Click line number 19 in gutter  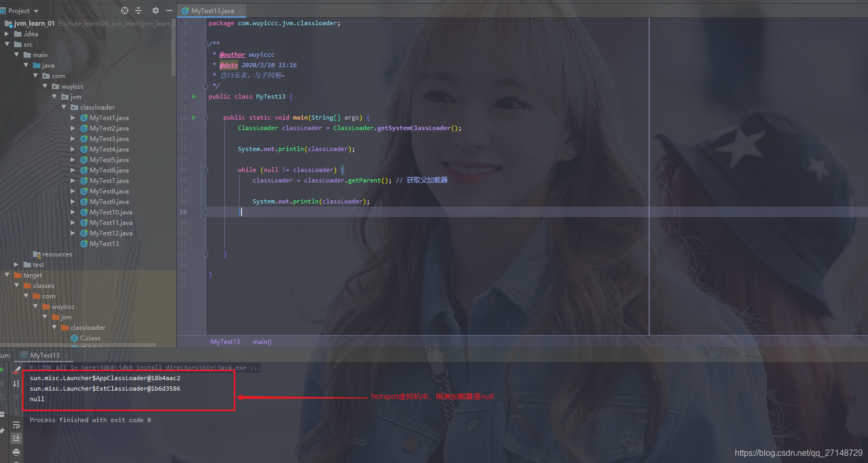[183, 212]
